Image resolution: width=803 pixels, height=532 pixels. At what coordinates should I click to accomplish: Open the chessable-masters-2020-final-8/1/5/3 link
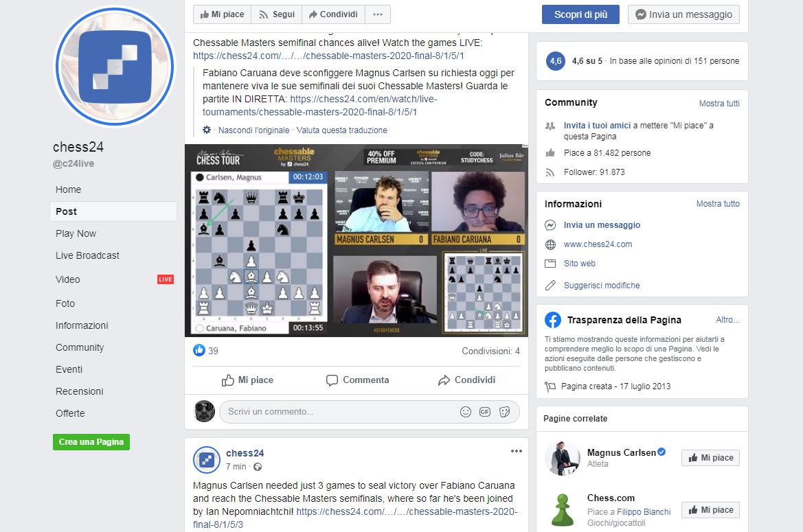coord(355,518)
